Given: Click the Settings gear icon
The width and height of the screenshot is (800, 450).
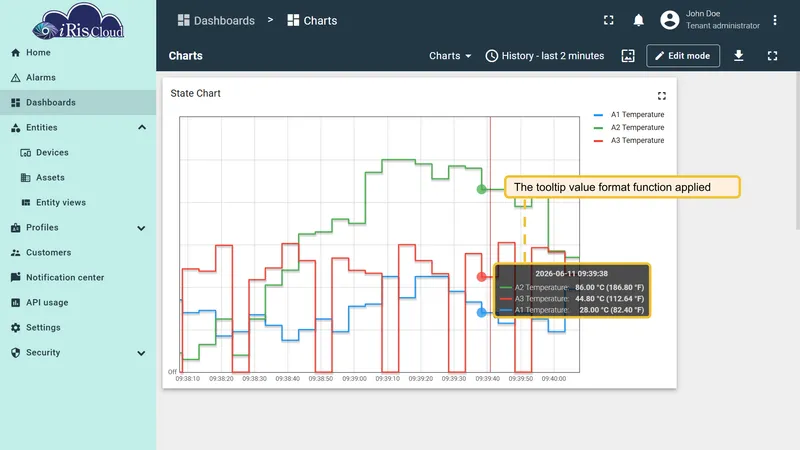Looking at the screenshot, I should [x=15, y=328].
